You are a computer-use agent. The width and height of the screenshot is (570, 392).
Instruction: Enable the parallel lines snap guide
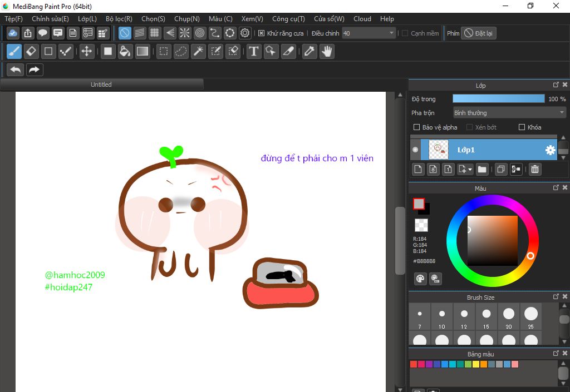(x=140, y=33)
